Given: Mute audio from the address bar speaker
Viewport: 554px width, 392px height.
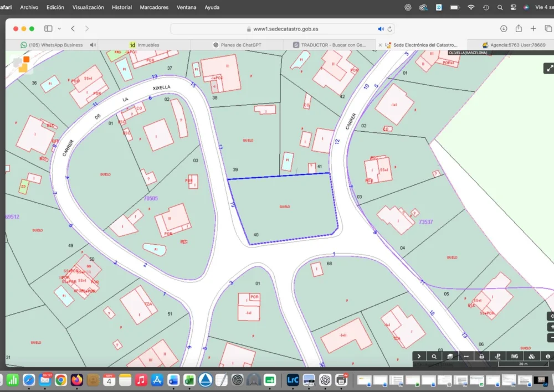Looking at the screenshot, I should 381,29.
